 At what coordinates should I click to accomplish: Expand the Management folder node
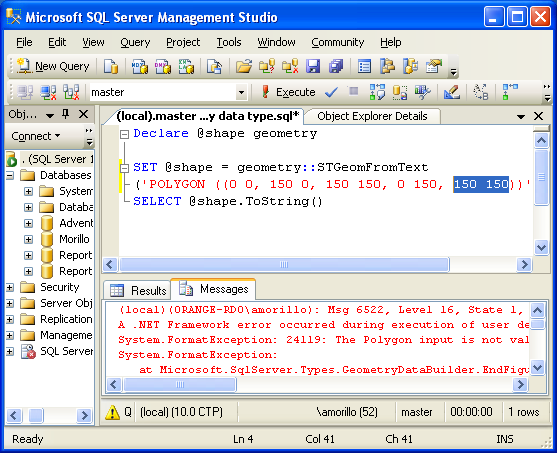click(10, 335)
